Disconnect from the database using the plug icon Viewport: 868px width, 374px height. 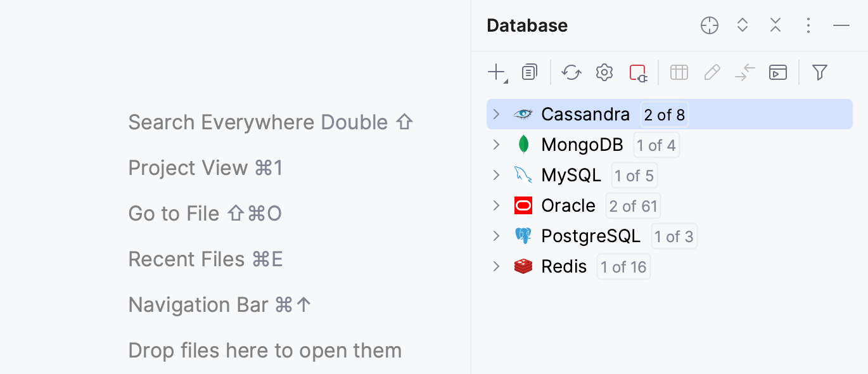[x=639, y=72]
